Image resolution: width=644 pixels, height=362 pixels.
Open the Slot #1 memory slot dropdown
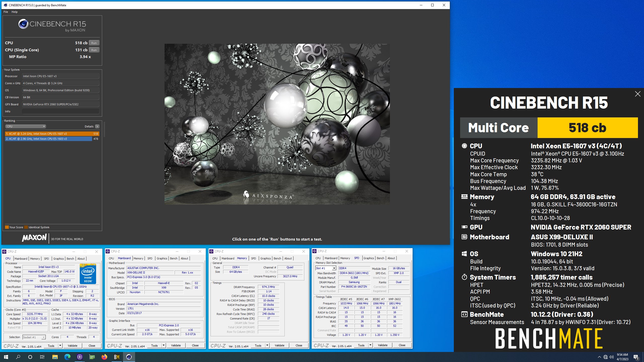[326, 268]
